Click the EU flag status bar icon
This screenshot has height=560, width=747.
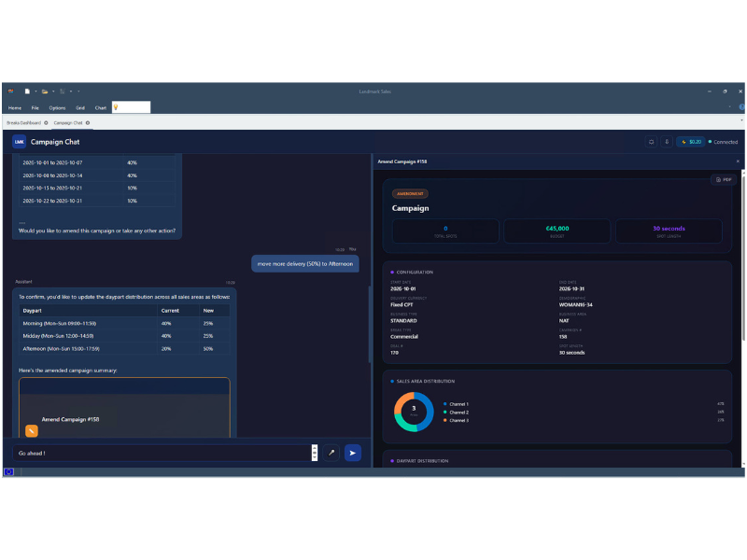(x=8, y=472)
